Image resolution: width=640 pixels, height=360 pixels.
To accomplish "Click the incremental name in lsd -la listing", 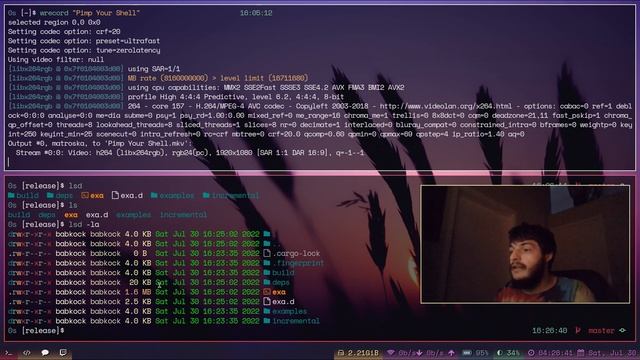I will [x=296, y=321].
